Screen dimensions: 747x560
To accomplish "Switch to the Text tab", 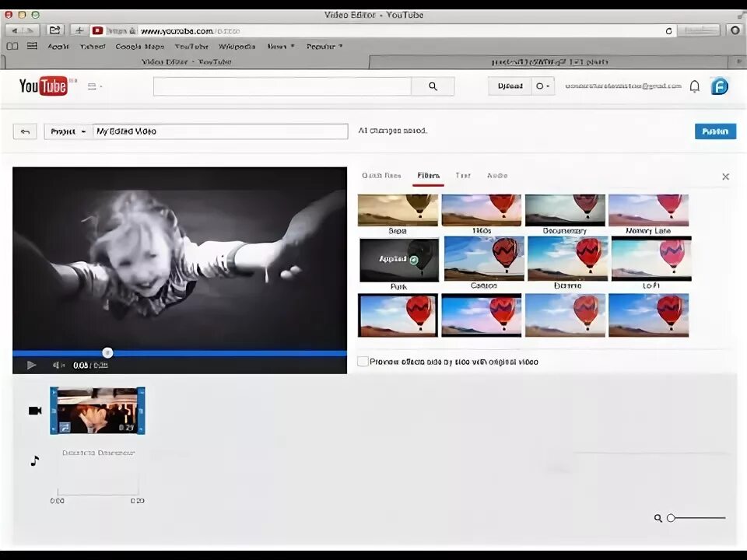I will [x=462, y=176].
